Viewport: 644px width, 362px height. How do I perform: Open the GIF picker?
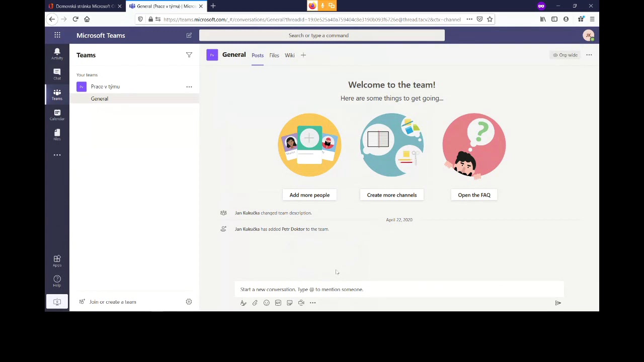[x=278, y=303]
